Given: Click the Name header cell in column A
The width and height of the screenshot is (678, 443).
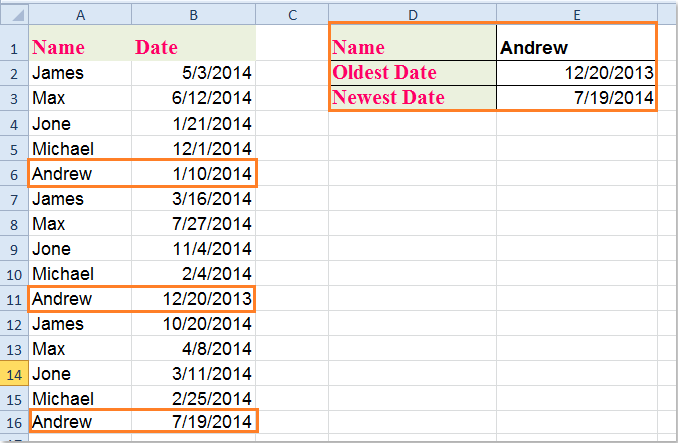Looking at the screenshot, I should point(79,47).
